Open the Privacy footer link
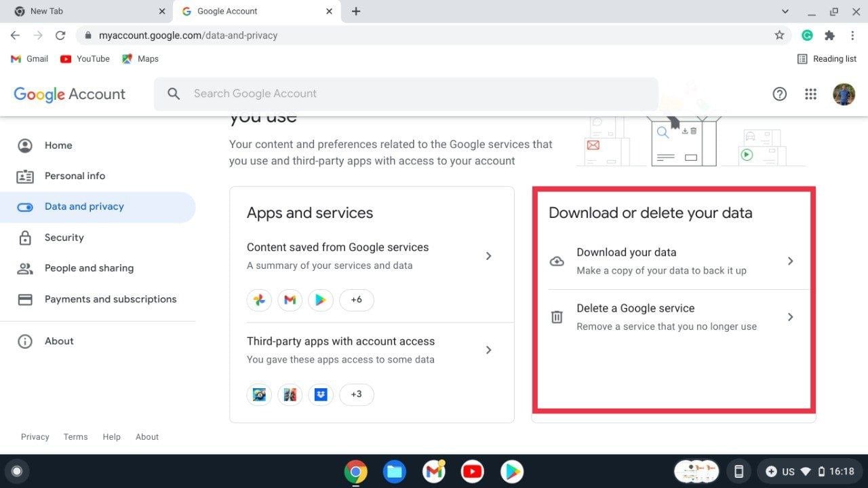Screen dimensions: 868x488 (35, 437)
